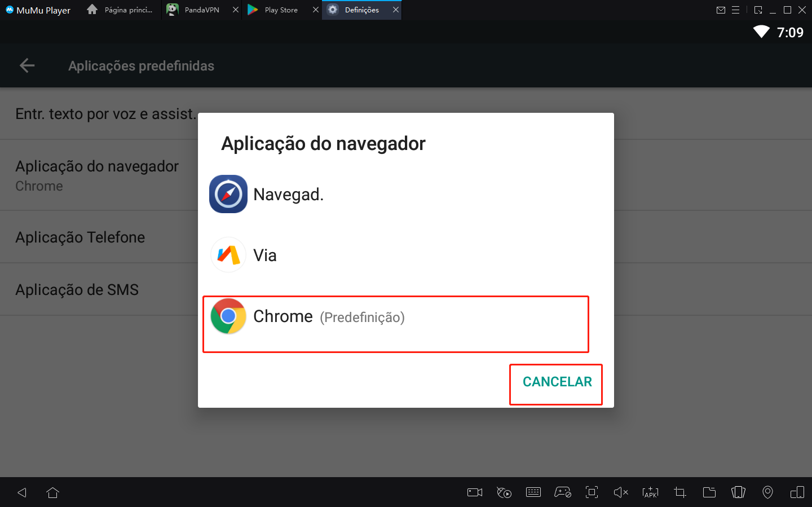Image resolution: width=812 pixels, height=507 pixels.
Task: Open gamepad settings in the toolbar
Action: point(563,492)
